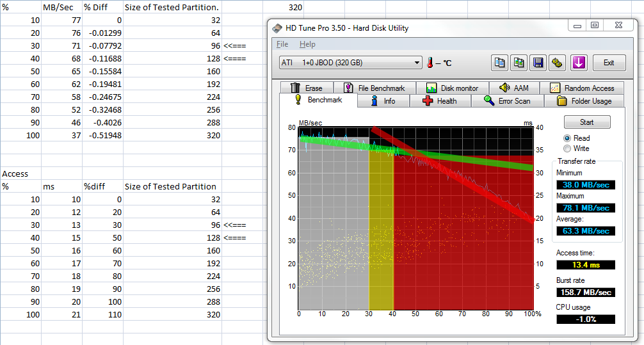The height and width of the screenshot is (345, 644).
Task: Click the spreadsheet cell 'MB/Sec' header
Action: (x=61, y=8)
